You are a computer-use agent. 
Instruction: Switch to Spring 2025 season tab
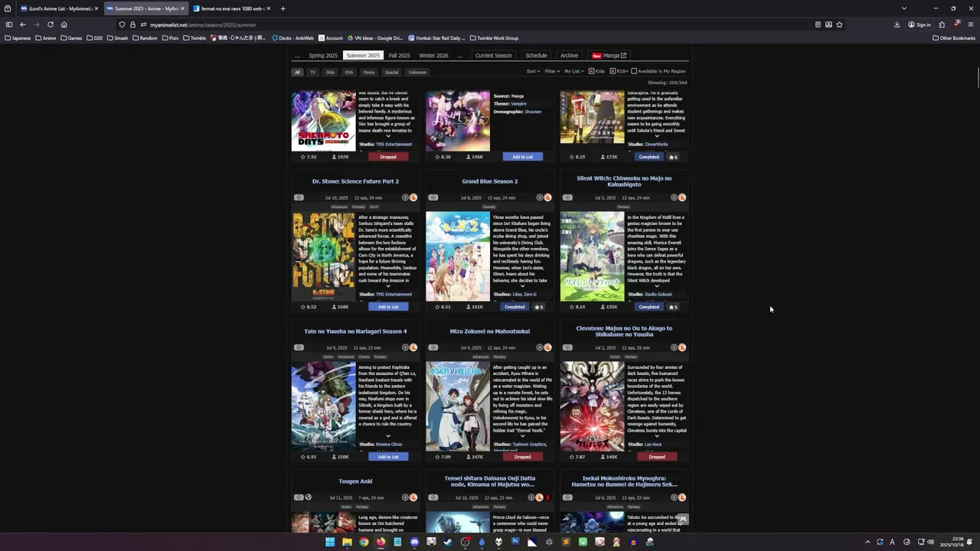(323, 55)
